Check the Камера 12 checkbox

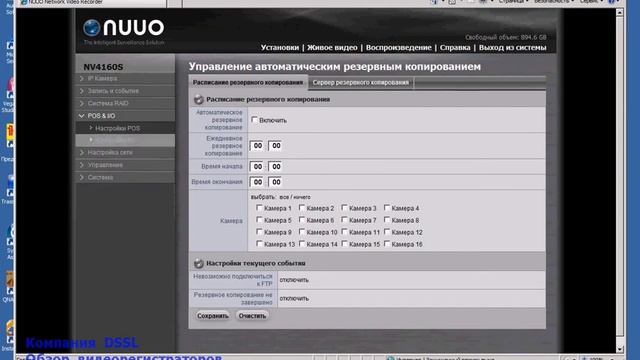387,232
